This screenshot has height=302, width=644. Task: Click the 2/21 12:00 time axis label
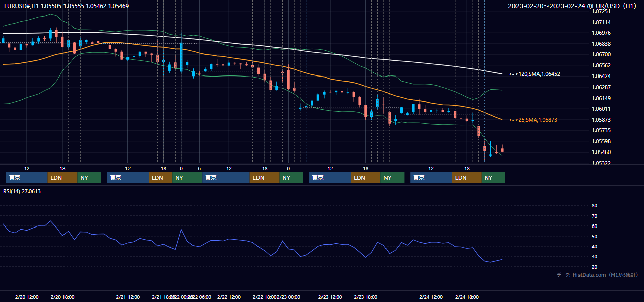[x=128, y=297]
